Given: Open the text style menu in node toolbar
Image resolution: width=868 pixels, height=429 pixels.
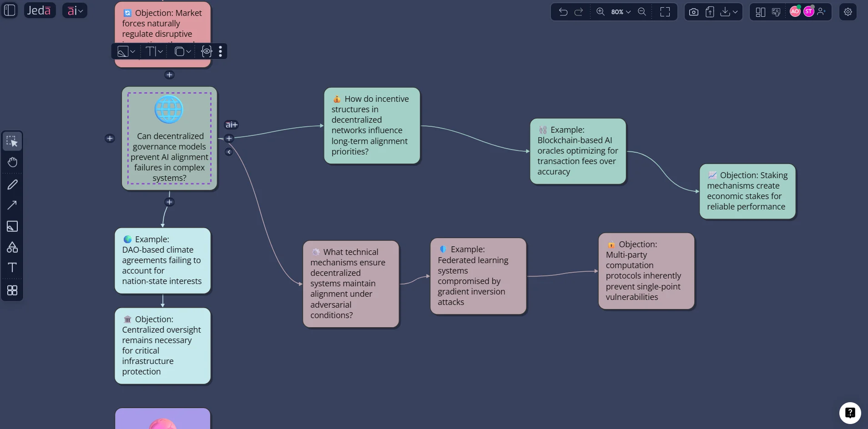Looking at the screenshot, I should (154, 51).
